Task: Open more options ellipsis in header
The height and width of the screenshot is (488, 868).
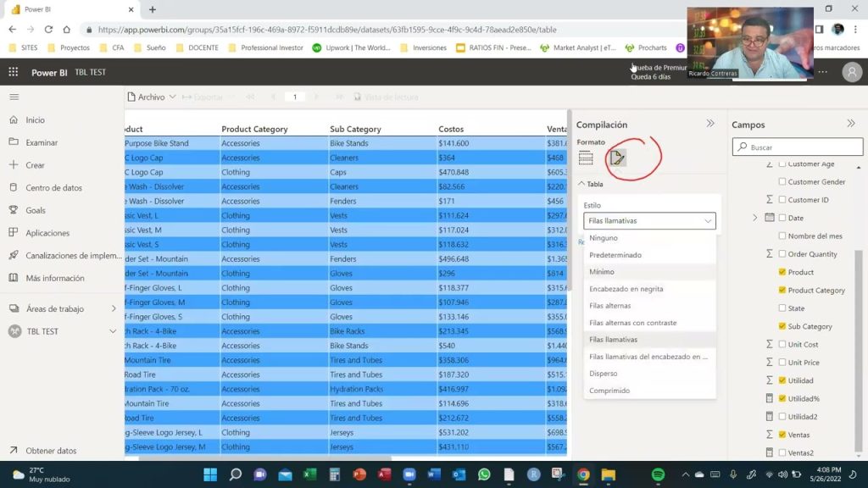Action: pos(823,72)
